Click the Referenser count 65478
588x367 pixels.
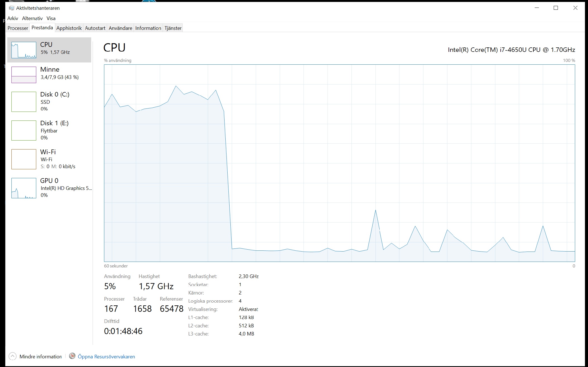tap(172, 309)
